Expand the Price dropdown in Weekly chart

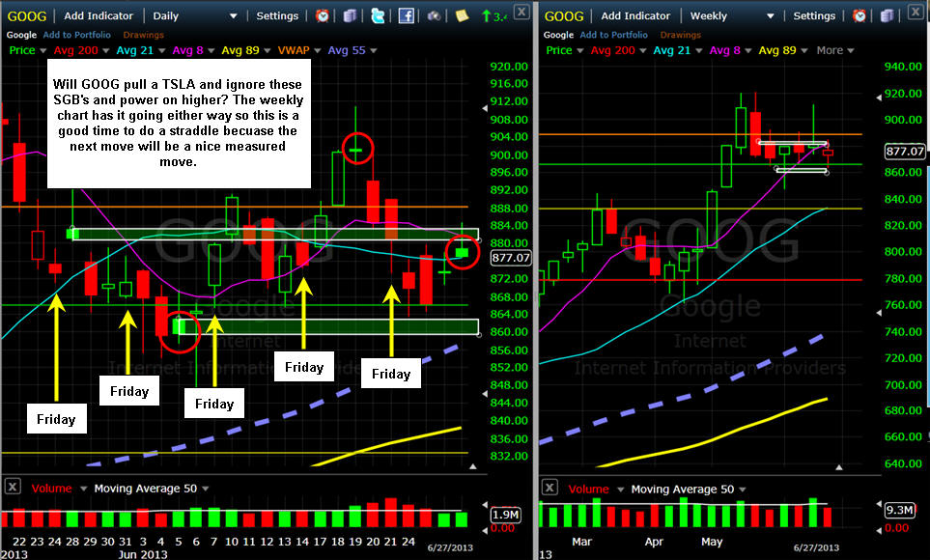580,51
